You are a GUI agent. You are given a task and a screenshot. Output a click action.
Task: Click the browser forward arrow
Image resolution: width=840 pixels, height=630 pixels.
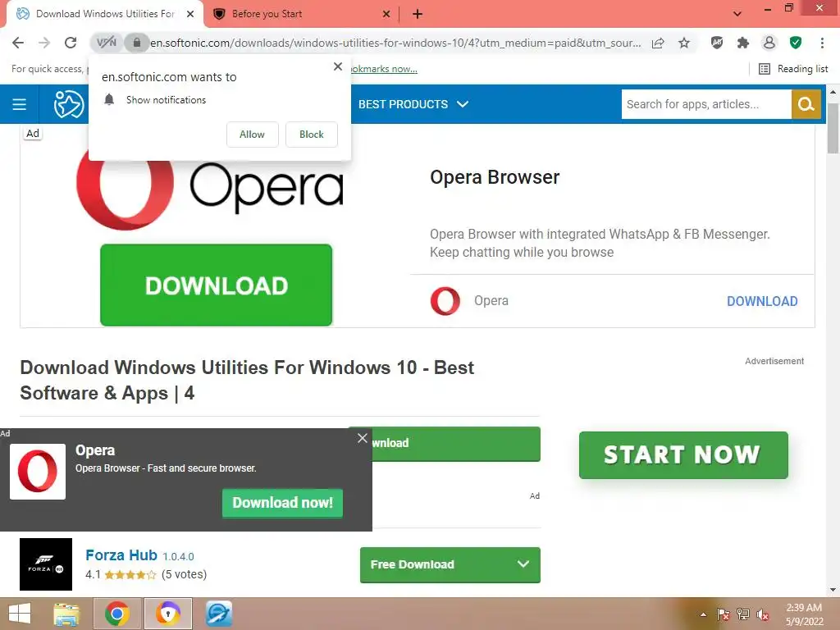[44, 43]
